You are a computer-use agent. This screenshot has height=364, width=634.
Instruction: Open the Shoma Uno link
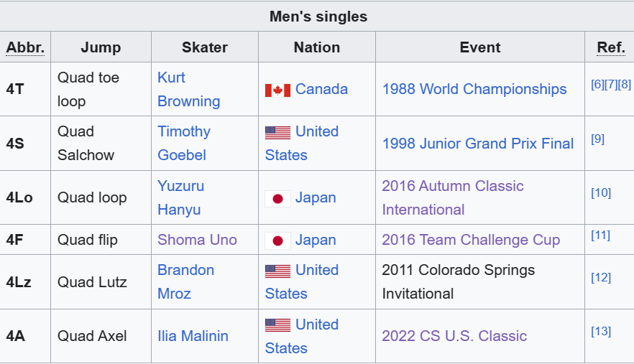tap(197, 240)
